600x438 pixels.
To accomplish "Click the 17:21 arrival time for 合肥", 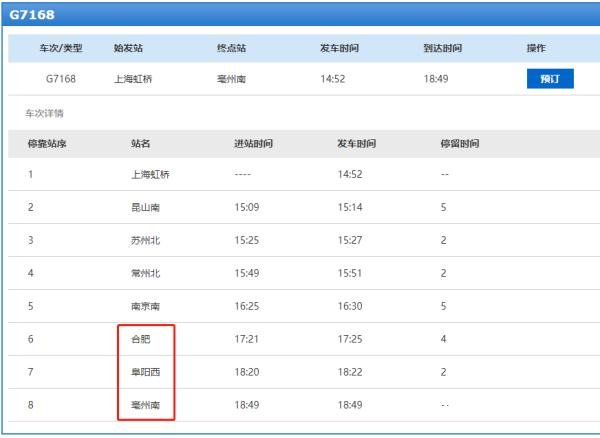I will point(247,339).
